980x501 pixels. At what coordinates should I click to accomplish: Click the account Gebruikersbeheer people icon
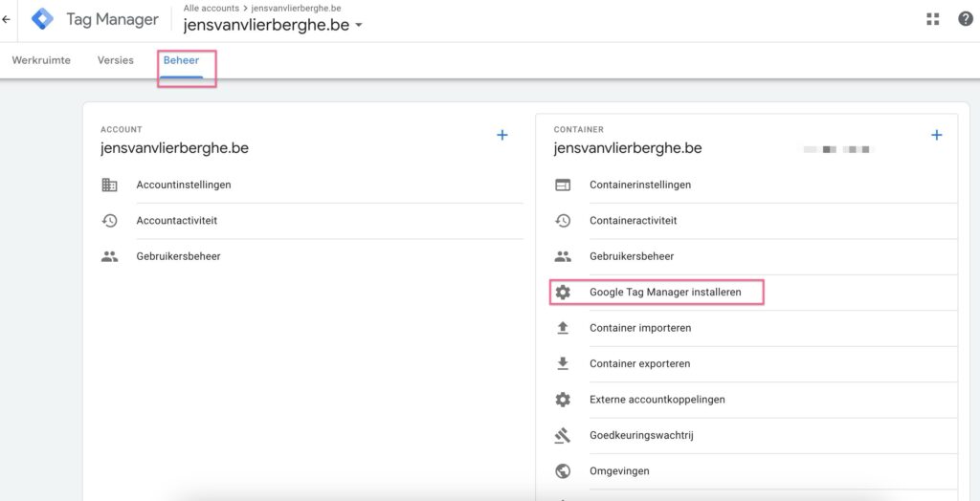point(109,256)
